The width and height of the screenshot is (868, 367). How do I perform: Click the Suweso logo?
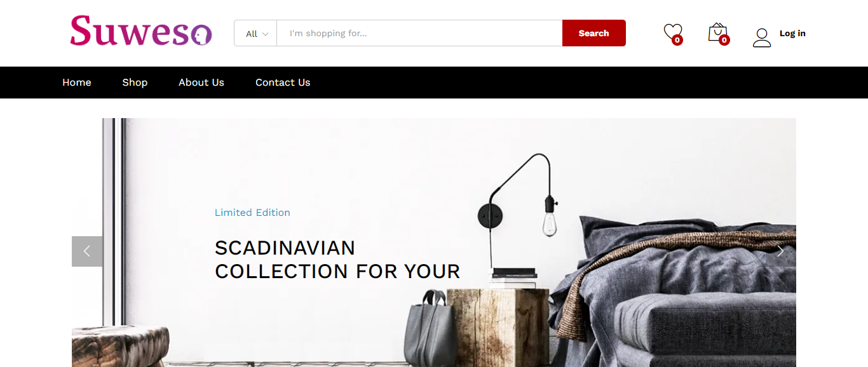point(141,31)
